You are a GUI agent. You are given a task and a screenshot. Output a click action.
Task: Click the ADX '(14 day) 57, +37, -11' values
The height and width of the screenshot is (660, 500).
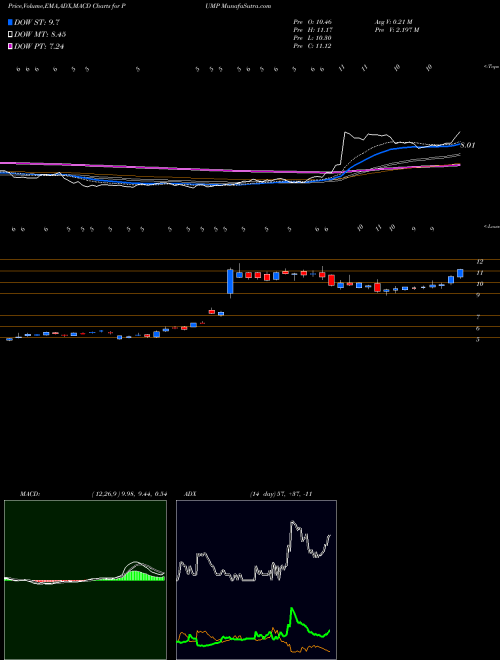pyautogui.click(x=280, y=494)
